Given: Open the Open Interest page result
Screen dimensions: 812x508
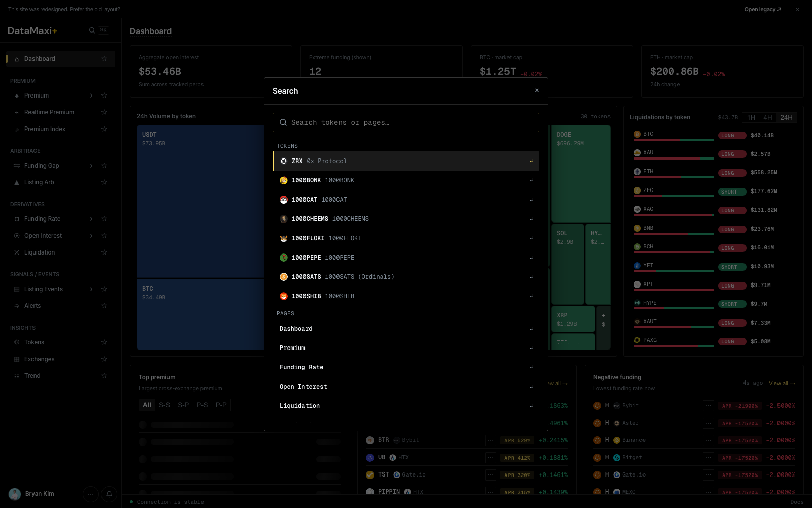Looking at the screenshot, I should point(406,387).
